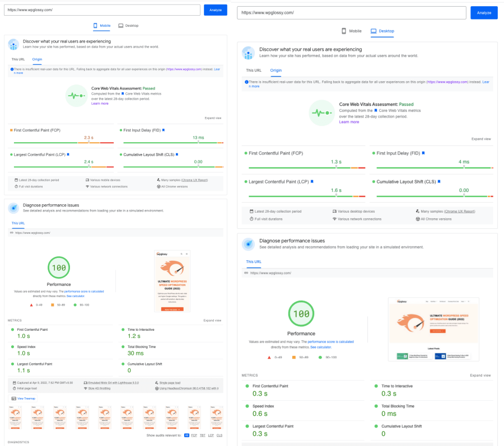Expand view of desktop Core Web Vitals section
Screen dimensions: 504x446
(481, 139)
